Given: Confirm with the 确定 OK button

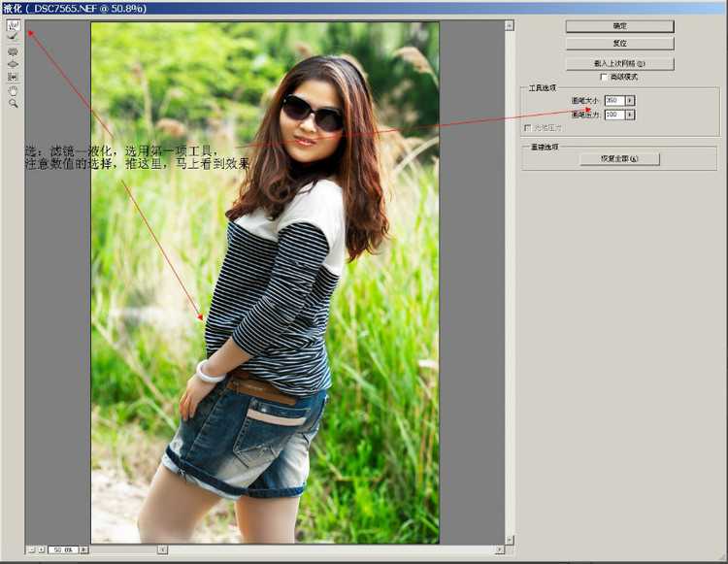Looking at the screenshot, I should coord(620,26).
